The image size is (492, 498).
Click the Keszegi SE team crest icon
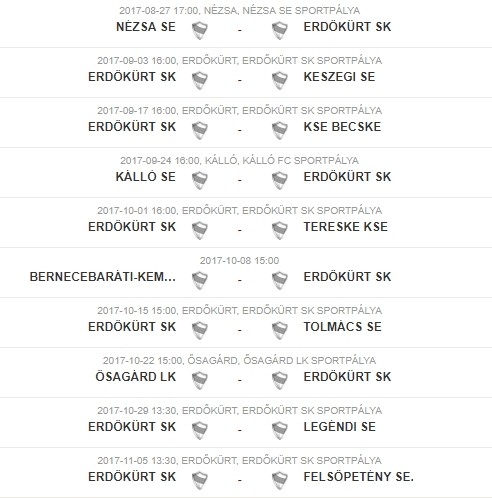[280, 80]
